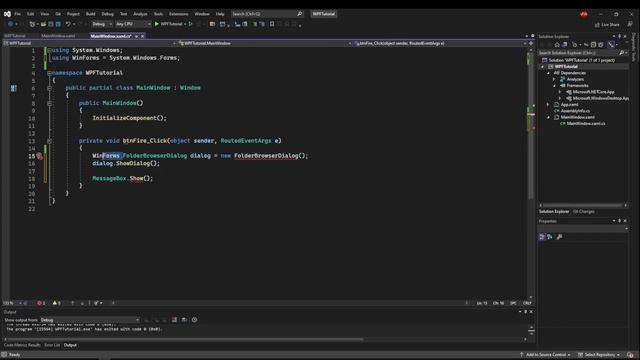The image size is (640, 360).
Task: Click the Categorized view icon in Properties panel
Action: pos(542,237)
